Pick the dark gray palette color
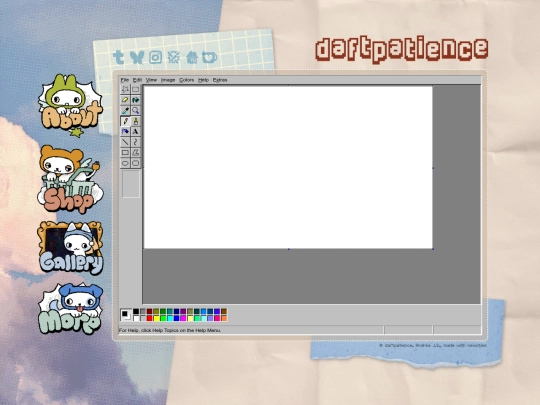The image size is (540, 405). [143, 311]
